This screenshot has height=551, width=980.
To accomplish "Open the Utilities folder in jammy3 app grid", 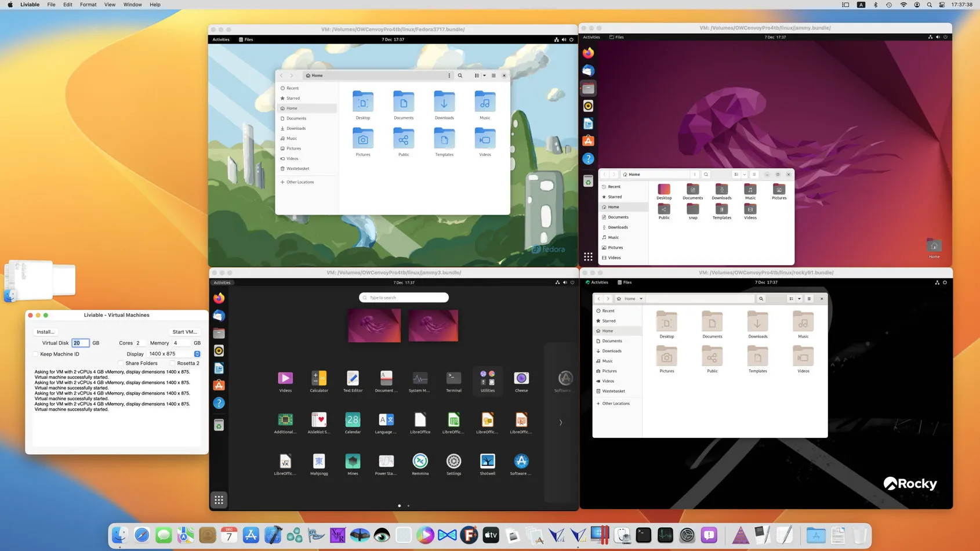I will point(487,379).
